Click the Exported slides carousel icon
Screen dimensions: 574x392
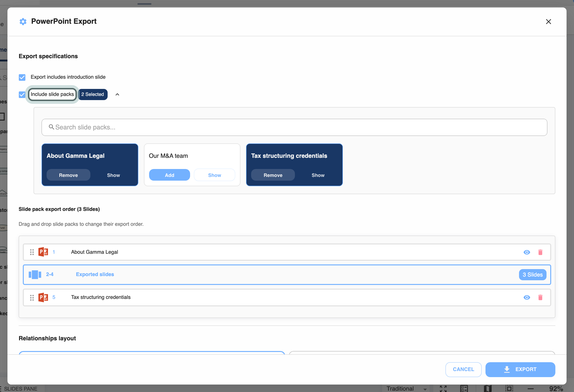[35, 274]
